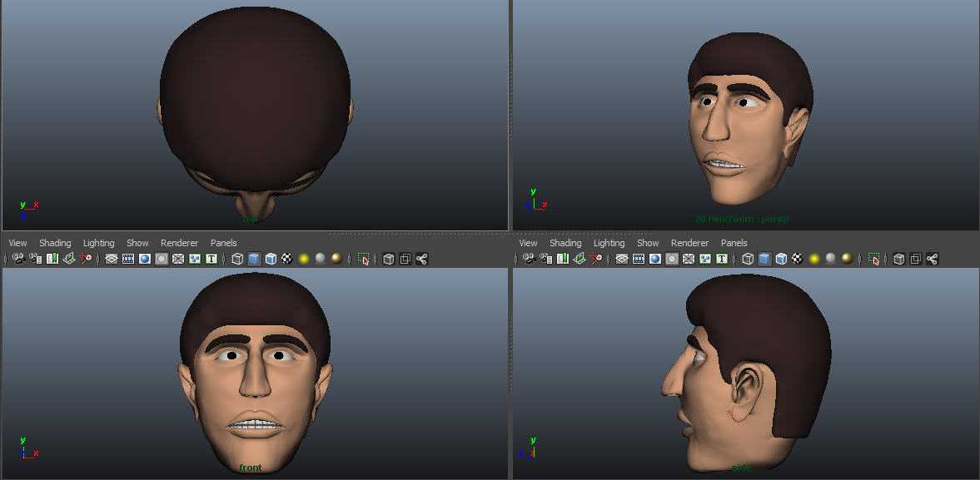Click 2D Pan/Zoom icon in side panel toolbar

point(596,259)
